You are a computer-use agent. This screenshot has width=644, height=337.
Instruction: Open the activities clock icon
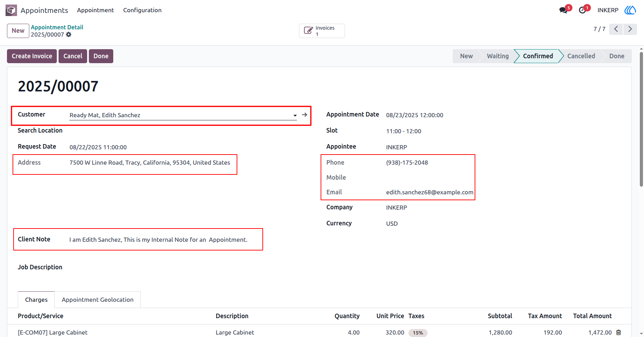coord(582,10)
